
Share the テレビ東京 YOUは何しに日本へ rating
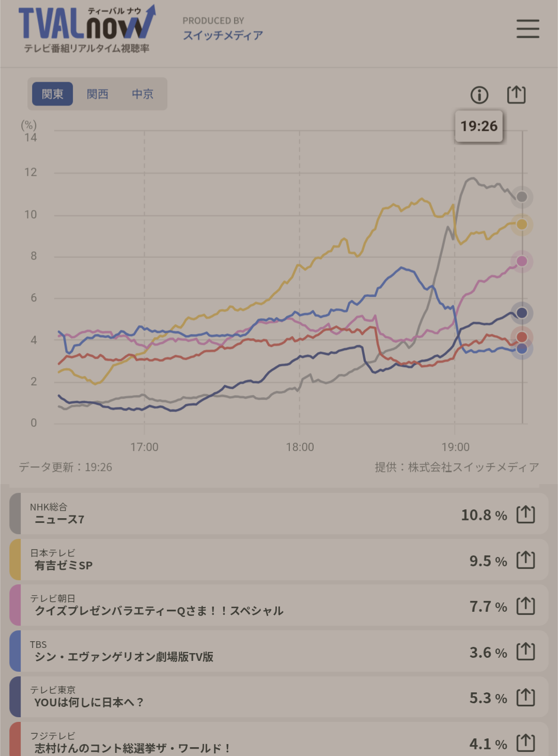pyautogui.click(x=525, y=697)
